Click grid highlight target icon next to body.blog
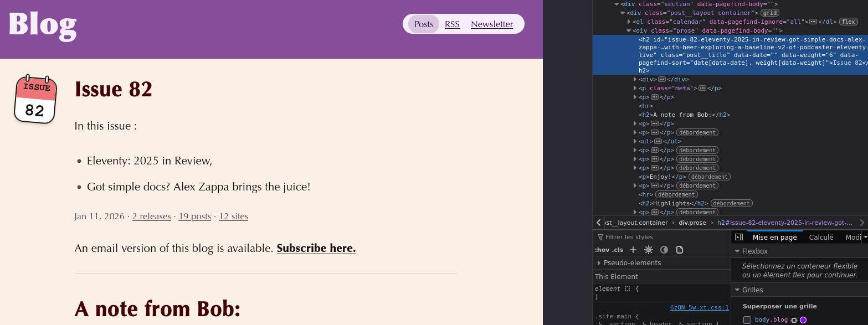The width and height of the screenshot is (868, 325). pos(794,320)
